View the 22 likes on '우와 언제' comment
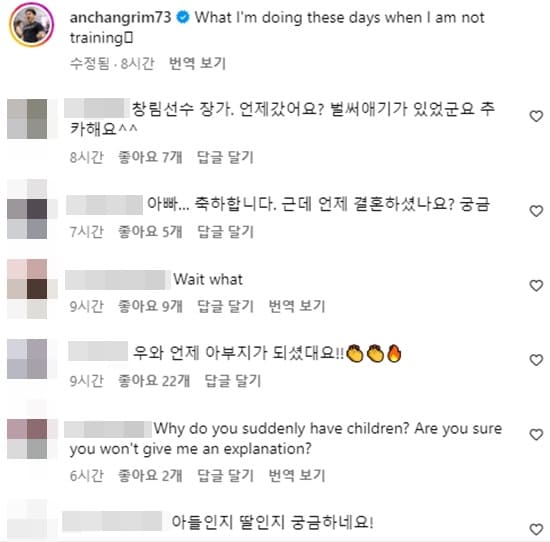The width and height of the screenshot is (550, 542). tap(154, 381)
